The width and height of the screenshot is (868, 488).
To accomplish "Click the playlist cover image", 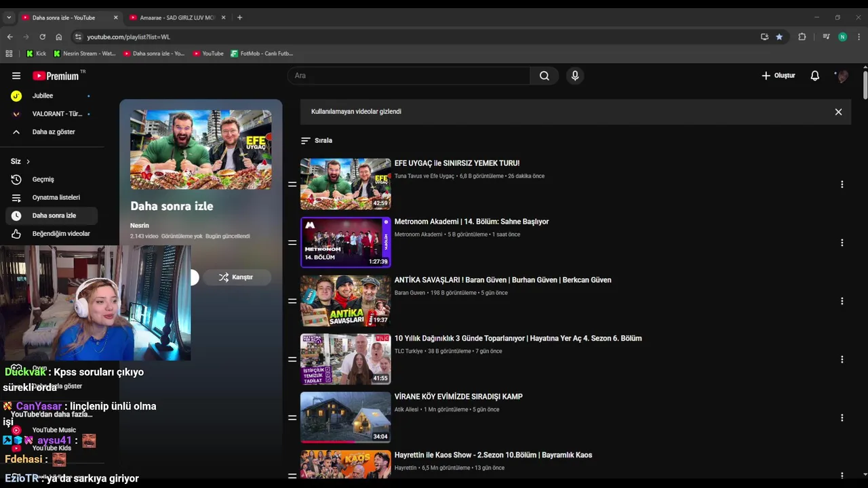I will tap(201, 150).
